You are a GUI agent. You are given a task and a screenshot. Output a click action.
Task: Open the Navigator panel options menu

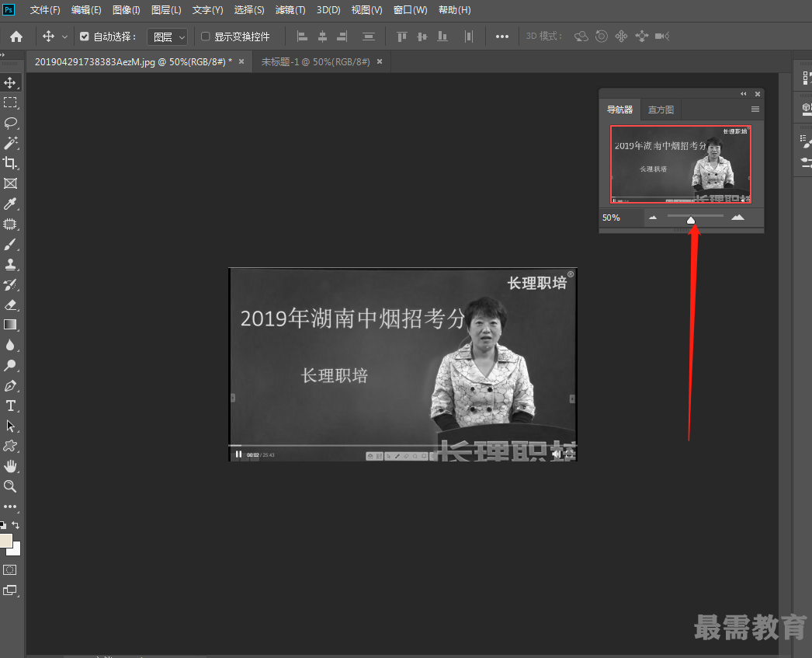coord(755,110)
